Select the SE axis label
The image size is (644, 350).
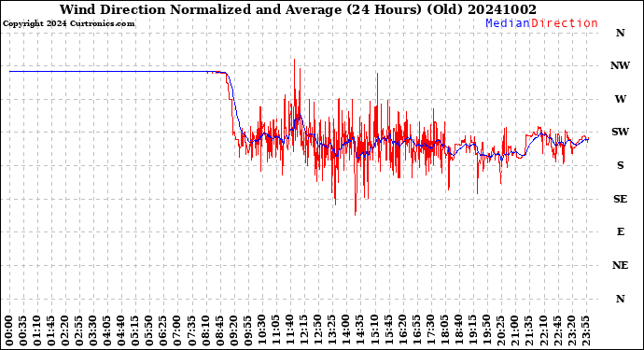click(620, 199)
